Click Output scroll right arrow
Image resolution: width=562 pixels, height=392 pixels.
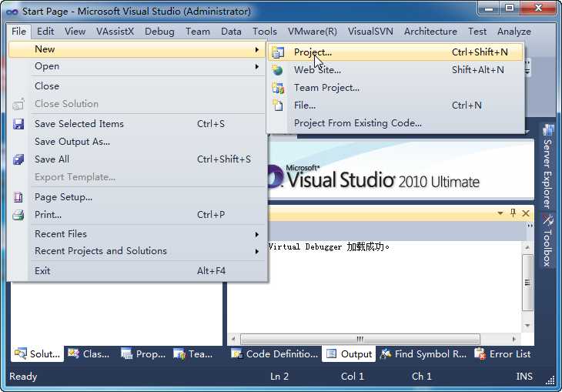coord(514,339)
